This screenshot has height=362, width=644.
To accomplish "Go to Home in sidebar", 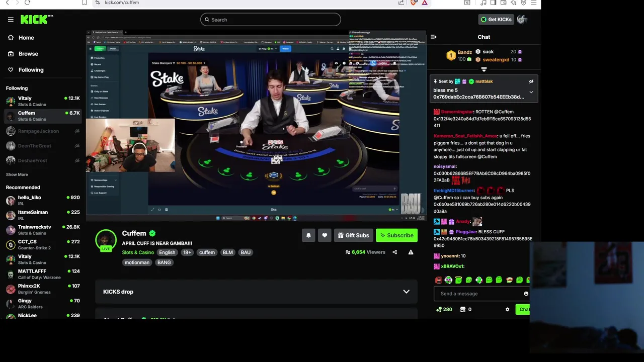I will (21, 38).
